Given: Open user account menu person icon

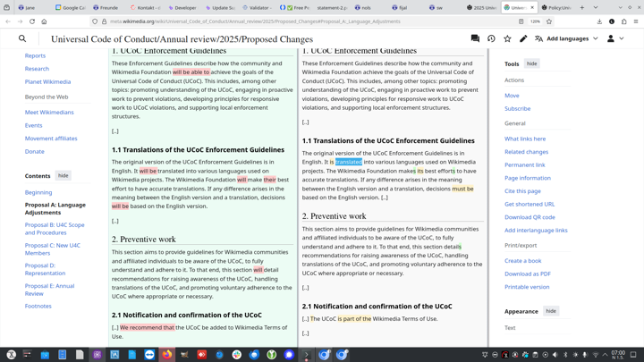Looking at the screenshot, I should coord(611,38).
